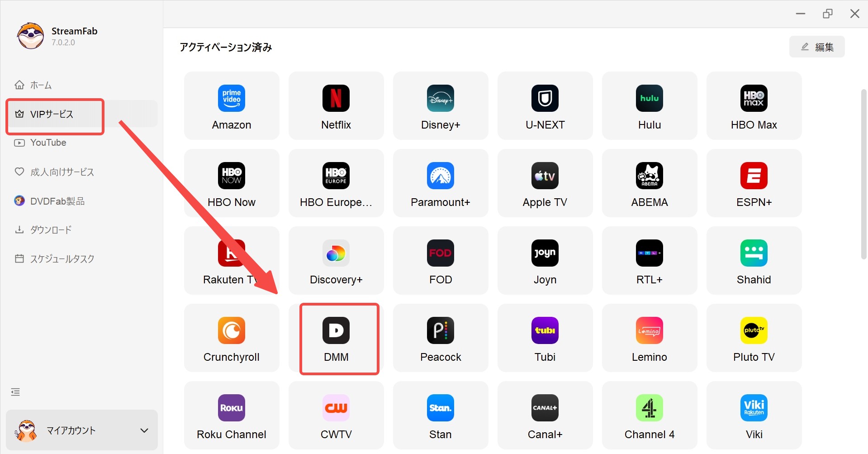Open the Viki service tile

coord(754,415)
